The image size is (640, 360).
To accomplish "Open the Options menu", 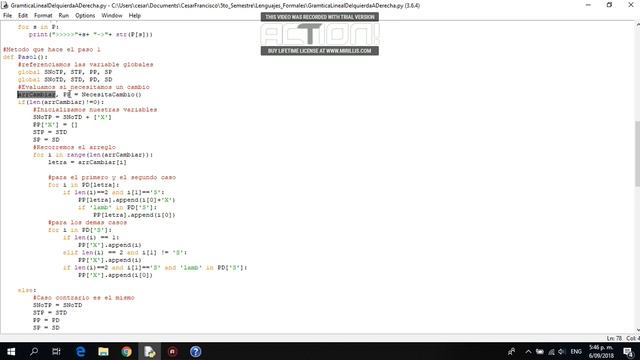I will point(85,16).
